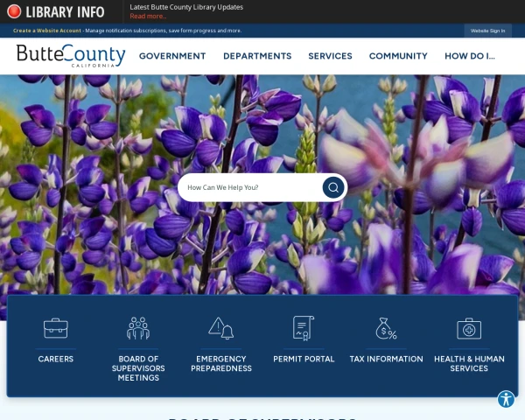This screenshot has height=420, width=525.
Task: Click the Tax Information money bag icon
Action: [x=386, y=328]
